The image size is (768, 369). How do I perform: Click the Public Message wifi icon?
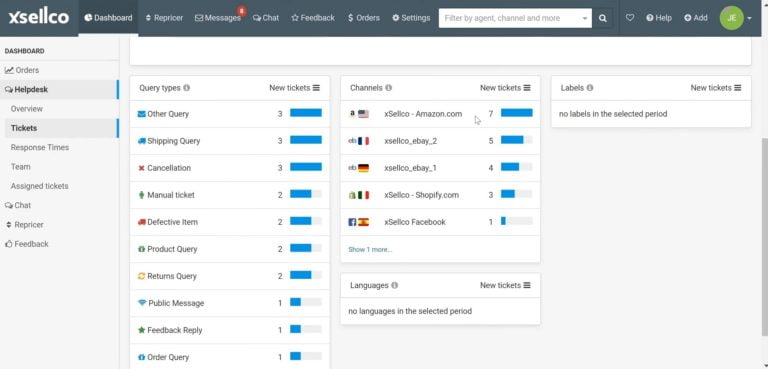pos(142,303)
